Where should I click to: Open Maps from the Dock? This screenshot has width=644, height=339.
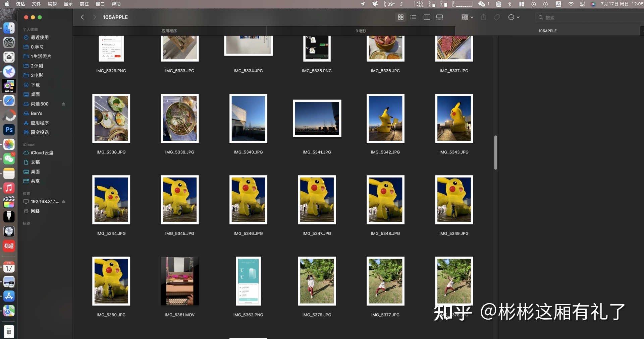point(9,311)
